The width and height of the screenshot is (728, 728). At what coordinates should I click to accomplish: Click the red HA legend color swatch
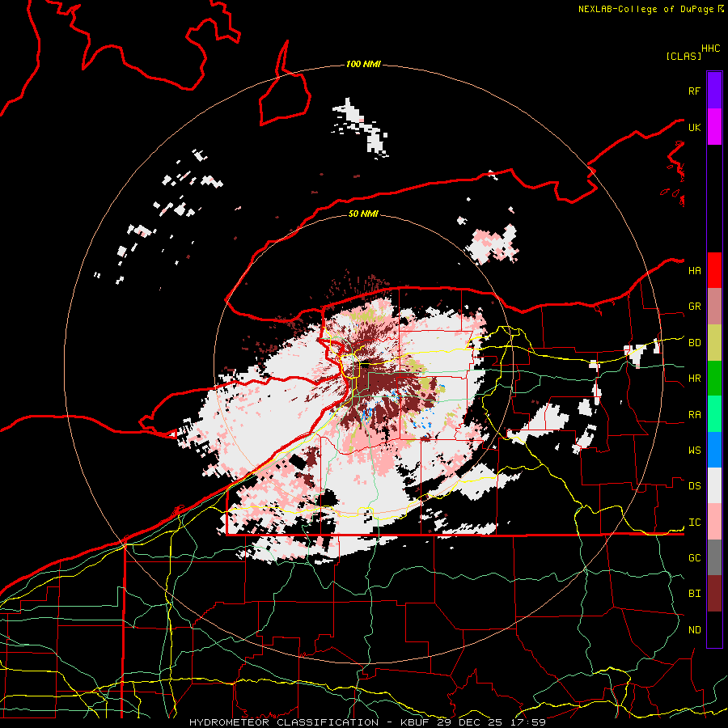click(x=714, y=270)
